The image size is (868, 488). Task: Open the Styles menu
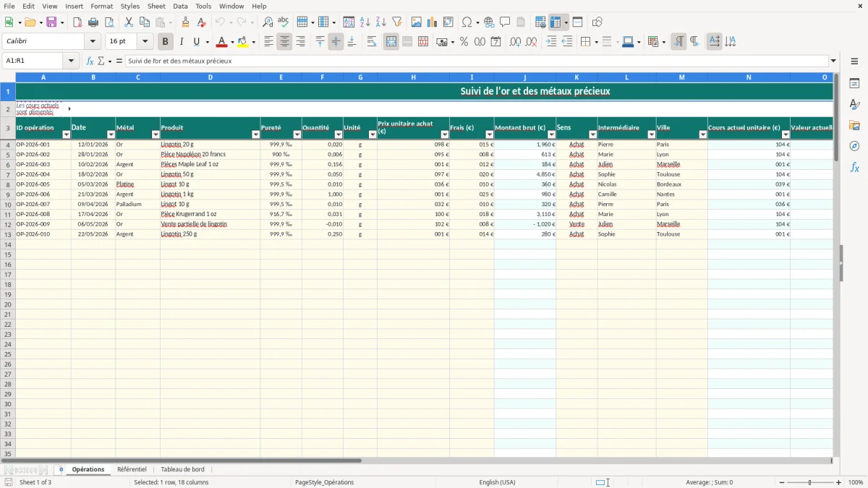tap(130, 6)
